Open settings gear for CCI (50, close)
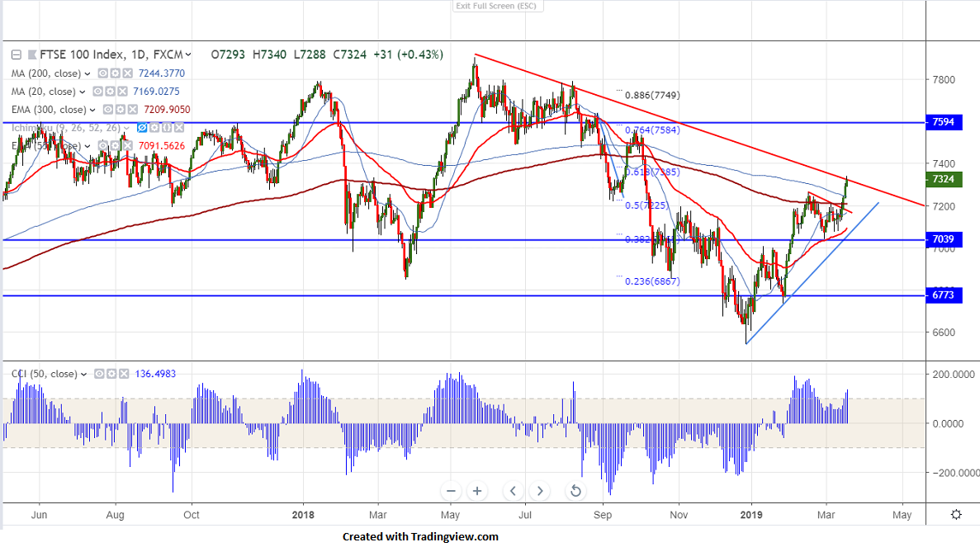Viewport: 980px width, 547px height. pos(111,374)
